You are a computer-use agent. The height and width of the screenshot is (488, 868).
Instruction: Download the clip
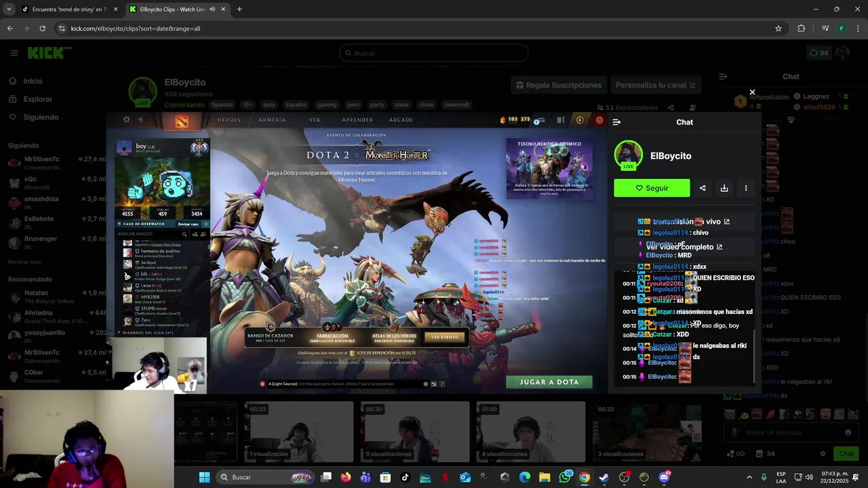[x=724, y=188]
